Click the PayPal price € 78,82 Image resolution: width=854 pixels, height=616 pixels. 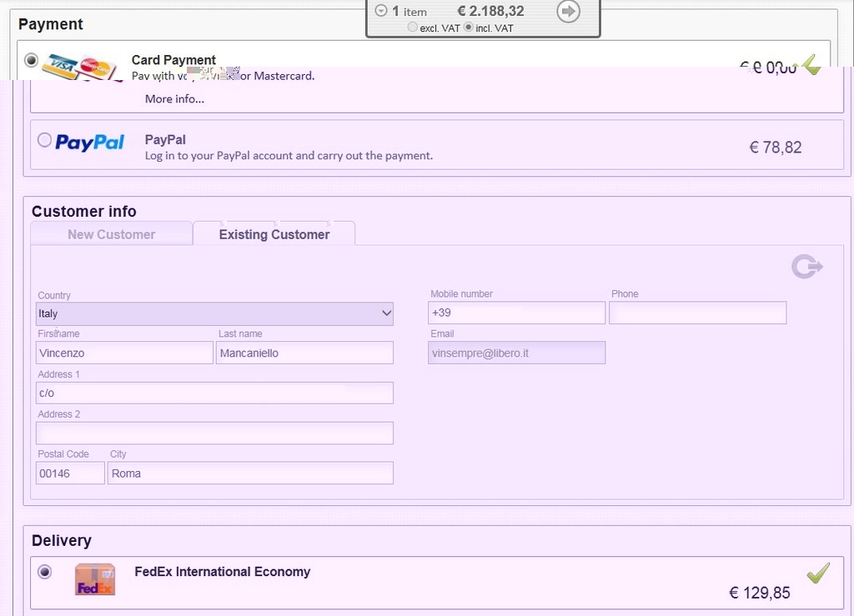click(776, 148)
